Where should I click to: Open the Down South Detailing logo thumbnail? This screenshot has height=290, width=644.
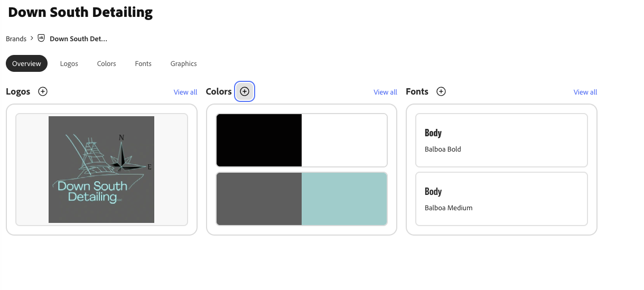[x=101, y=170]
